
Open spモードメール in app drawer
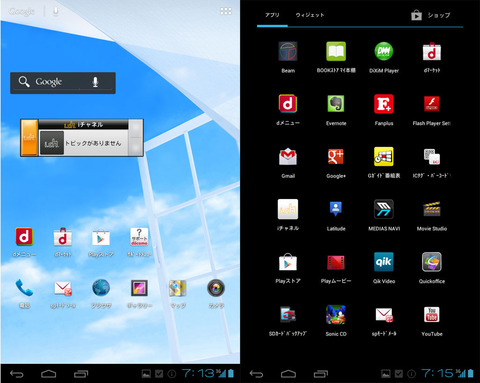(x=384, y=314)
